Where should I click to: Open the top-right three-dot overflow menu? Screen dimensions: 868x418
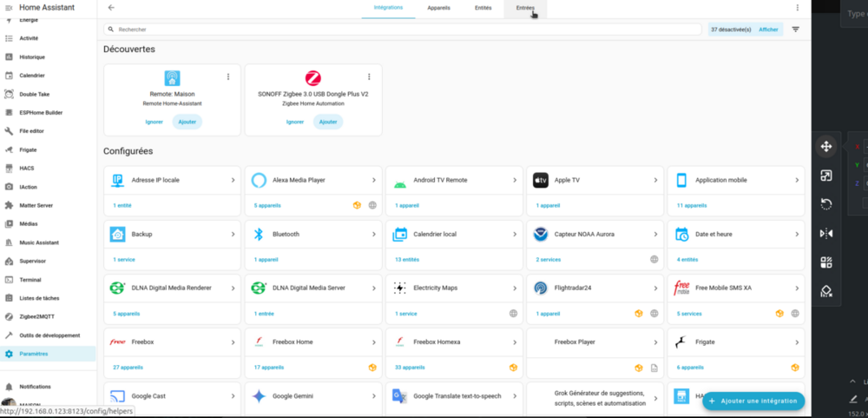(x=797, y=8)
